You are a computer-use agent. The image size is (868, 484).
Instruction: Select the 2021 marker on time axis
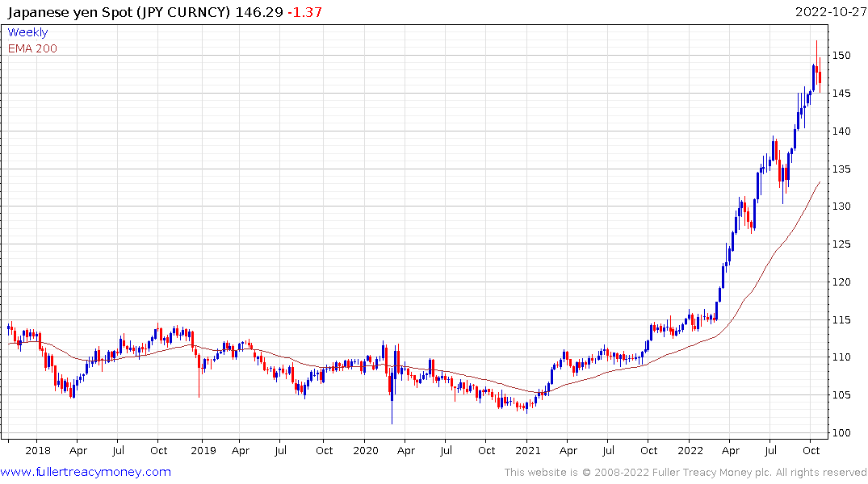tap(527, 451)
